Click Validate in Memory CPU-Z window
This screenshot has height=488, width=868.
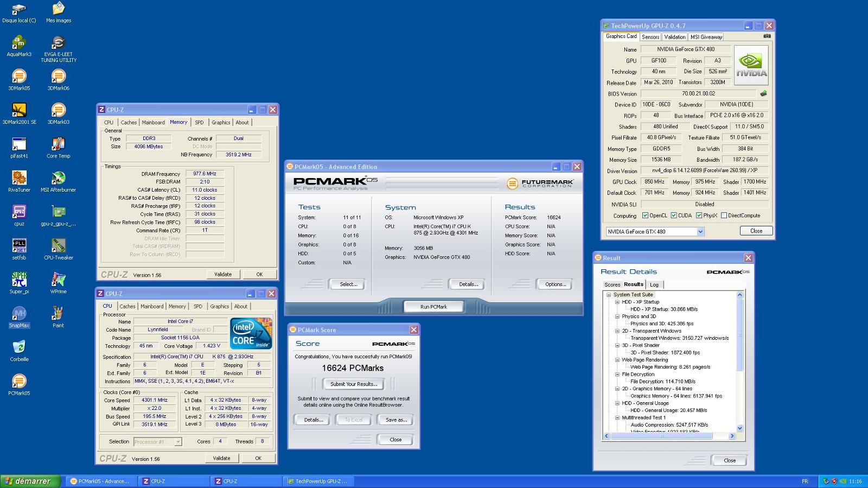point(222,275)
